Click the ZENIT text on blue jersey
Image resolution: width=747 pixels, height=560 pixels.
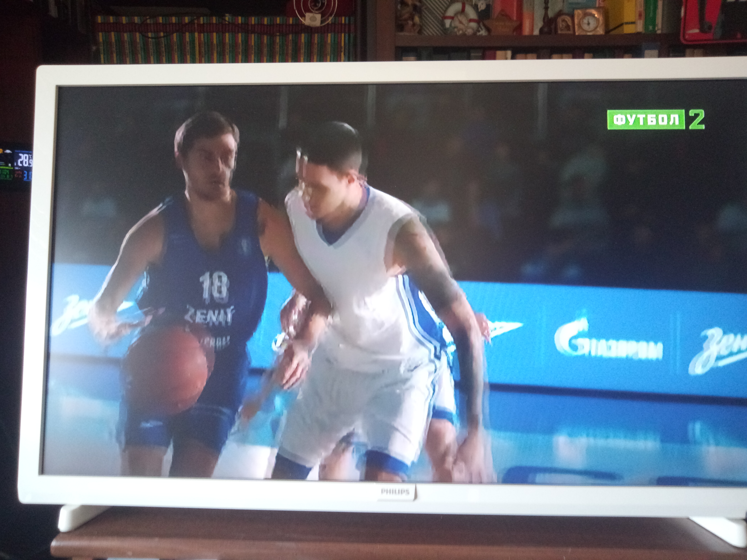(209, 315)
